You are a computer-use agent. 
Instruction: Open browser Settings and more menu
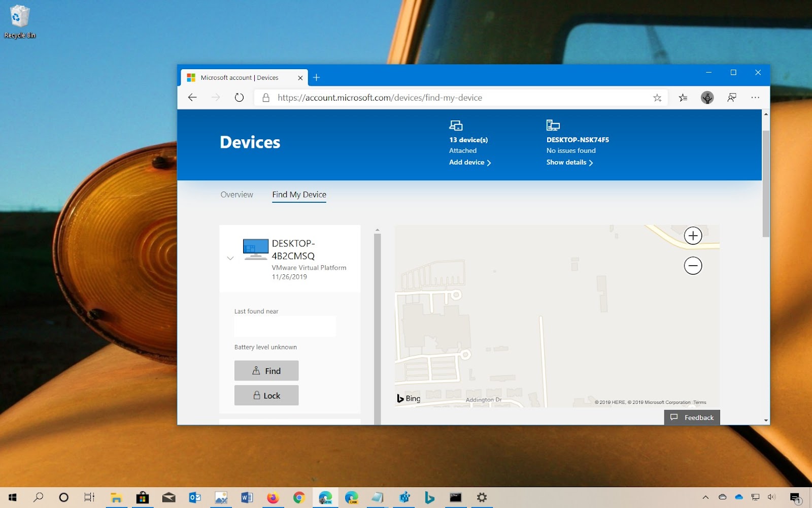coord(755,98)
